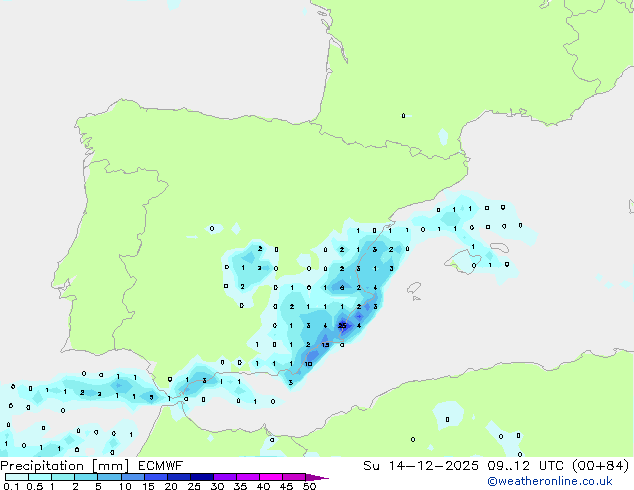Click the '0.1' legend scale label
Screen dimensions: 634x490
tap(11, 486)
